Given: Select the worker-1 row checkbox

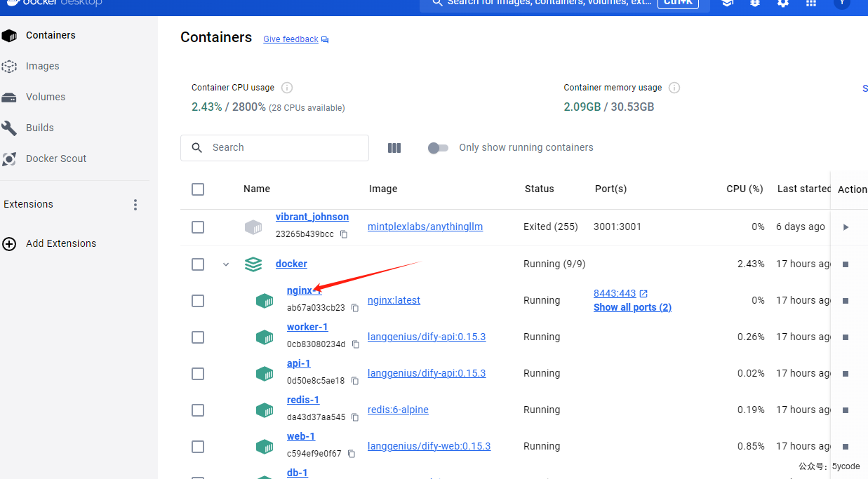Looking at the screenshot, I should tap(198, 337).
